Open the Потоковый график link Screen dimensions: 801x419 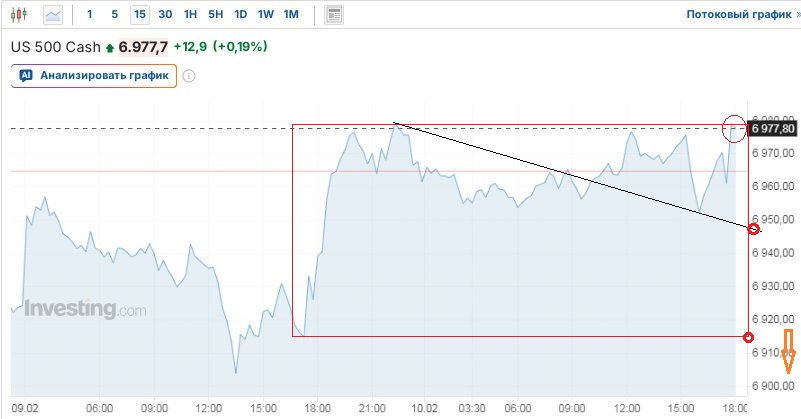738,15
